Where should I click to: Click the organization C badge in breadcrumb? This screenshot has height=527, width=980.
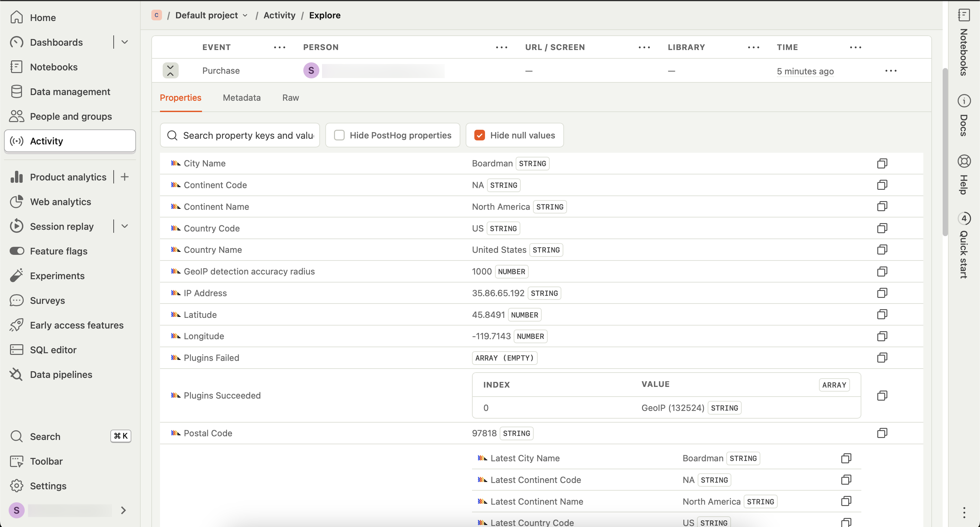pyautogui.click(x=156, y=15)
